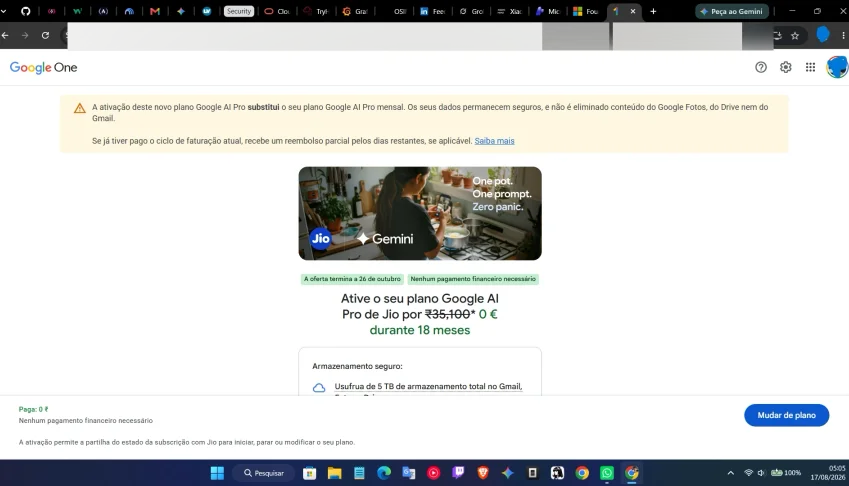The image size is (849, 486).
Task: Open the Saiba mais link
Action: pos(494,141)
